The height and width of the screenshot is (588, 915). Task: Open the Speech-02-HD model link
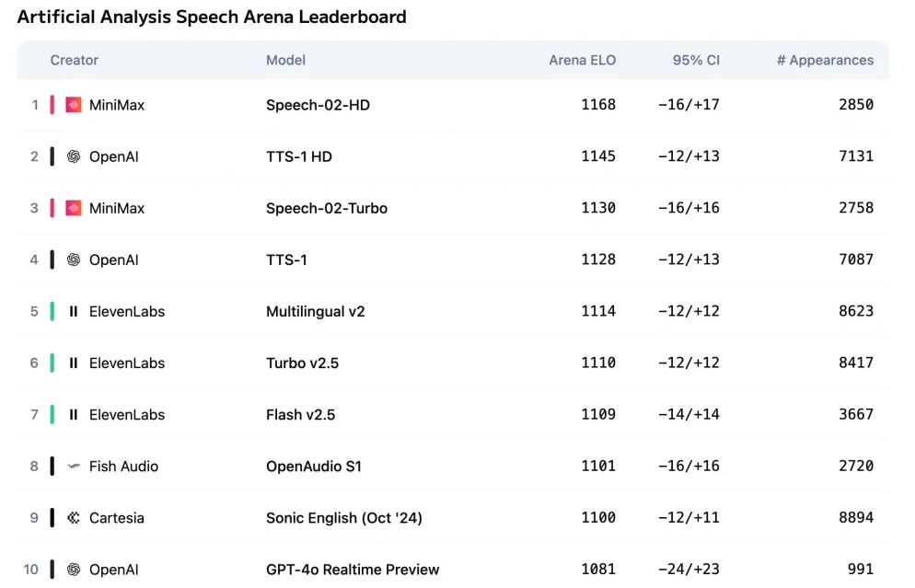tap(318, 105)
